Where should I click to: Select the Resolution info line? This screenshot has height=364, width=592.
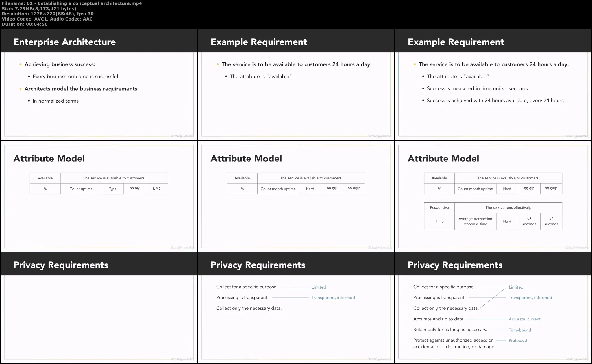[48, 14]
